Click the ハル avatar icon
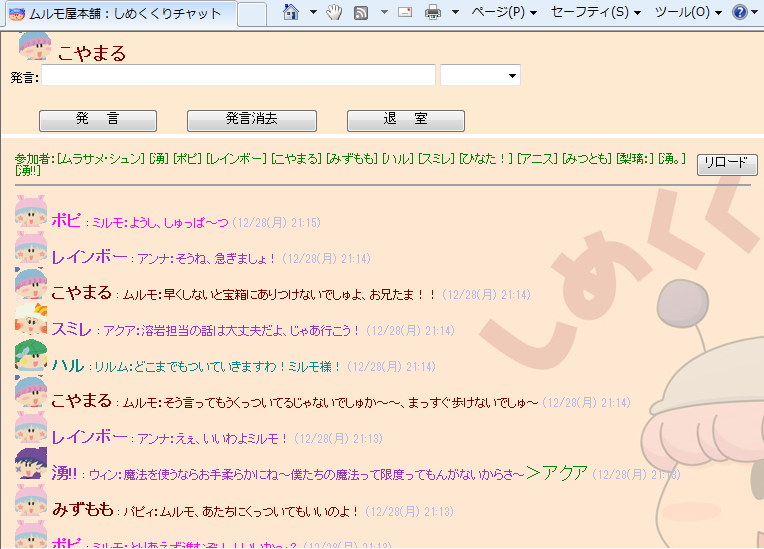This screenshot has width=764, height=549. (31, 356)
